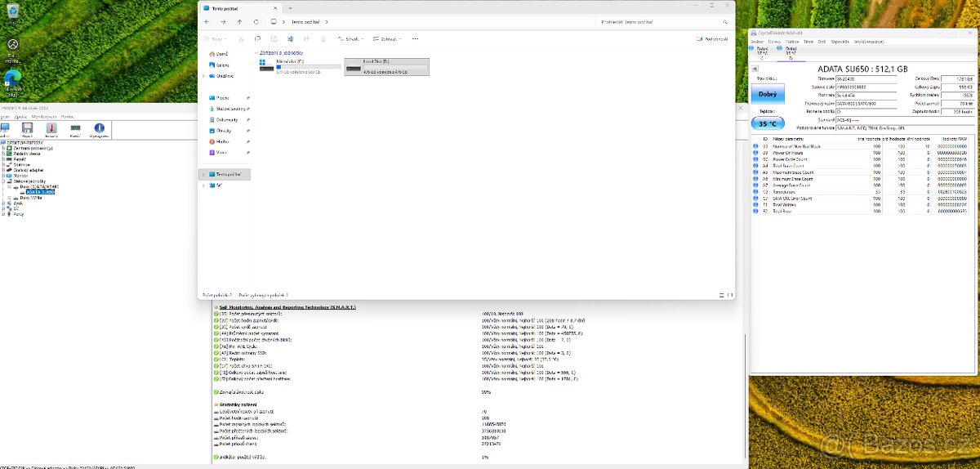Open the view options dropdown in Explorer toolbar
This screenshot has width=980, height=469.
pyautogui.click(x=385, y=38)
